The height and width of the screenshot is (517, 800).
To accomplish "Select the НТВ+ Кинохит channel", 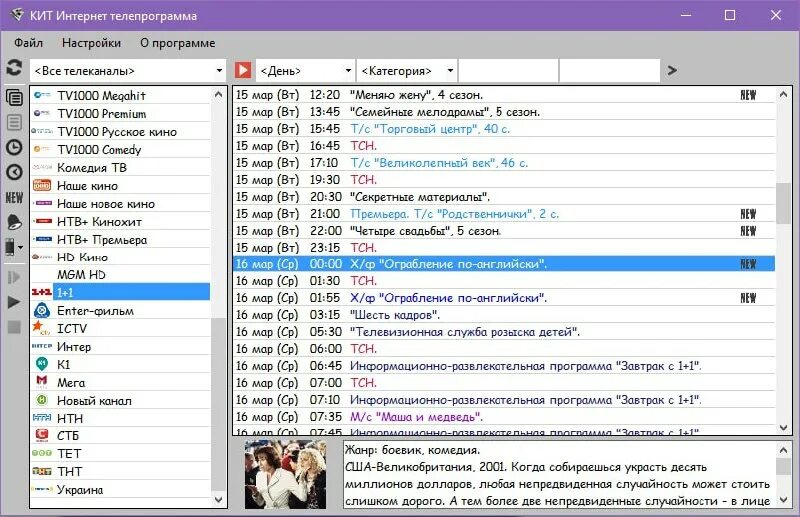I will [120, 221].
